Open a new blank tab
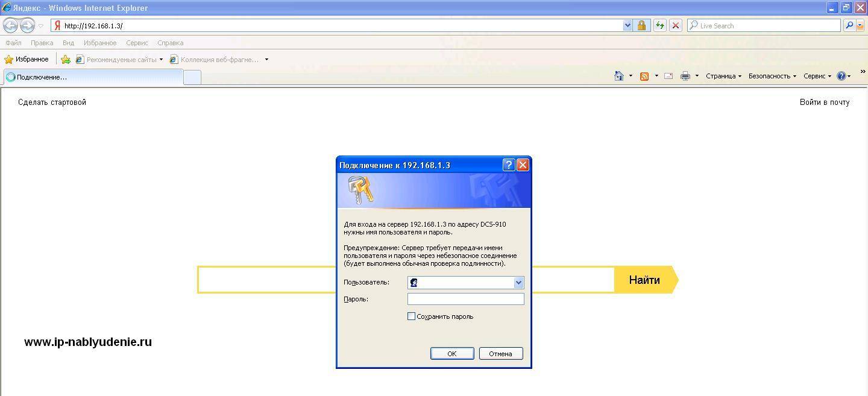The width and height of the screenshot is (868, 396). (x=192, y=77)
